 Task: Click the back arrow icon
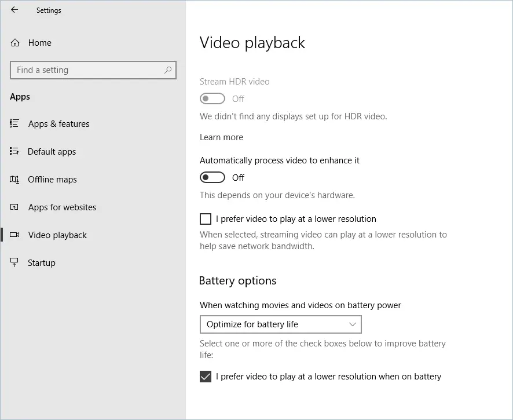coord(14,10)
